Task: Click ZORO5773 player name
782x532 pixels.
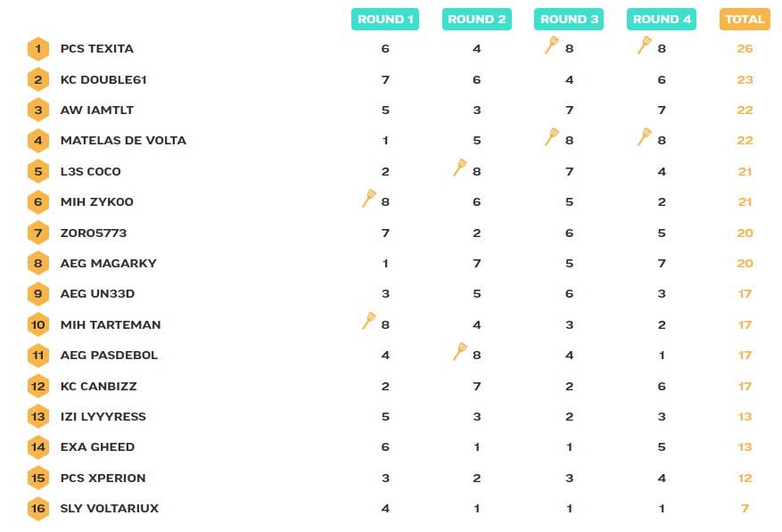Action: tap(94, 233)
